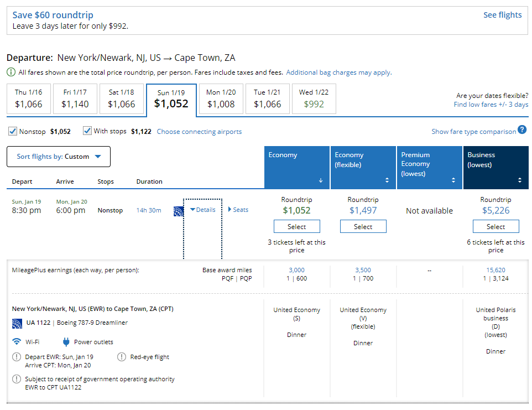Click the Not available Premium Economy cell
The height and width of the screenshot is (410, 532).
(x=430, y=211)
